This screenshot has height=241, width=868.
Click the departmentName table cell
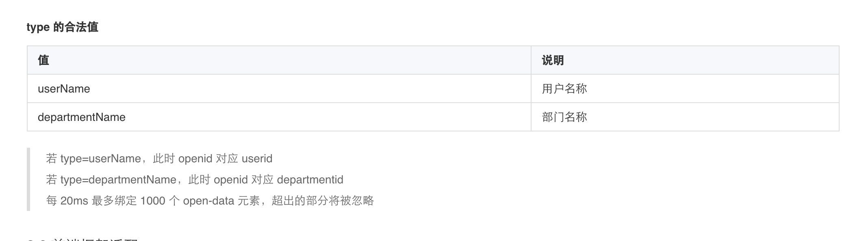point(279,117)
